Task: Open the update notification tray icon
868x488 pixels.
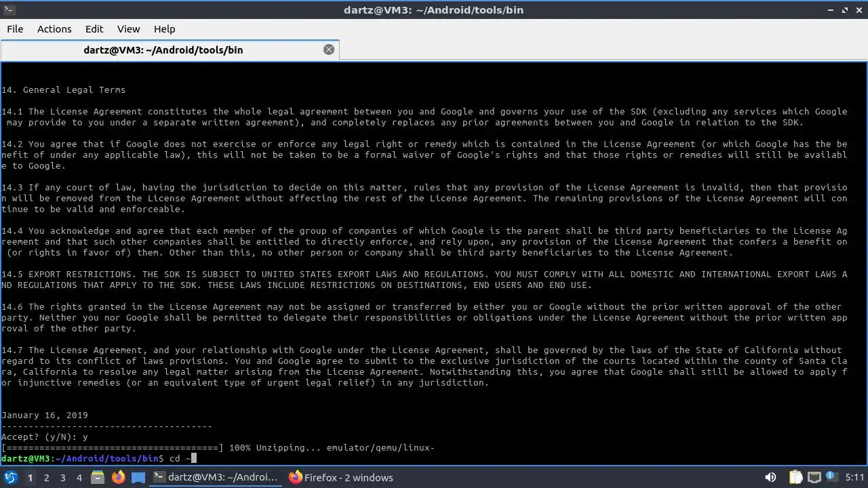Action: pyautogui.click(x=833, y=478)
